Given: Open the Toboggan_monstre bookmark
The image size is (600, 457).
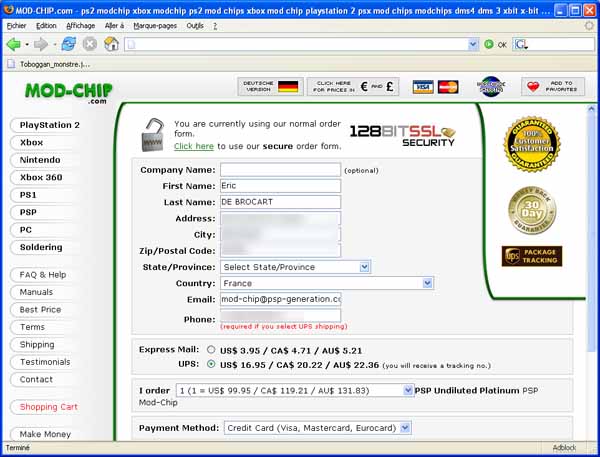Looking at the screenshot, I should point(49,64).
